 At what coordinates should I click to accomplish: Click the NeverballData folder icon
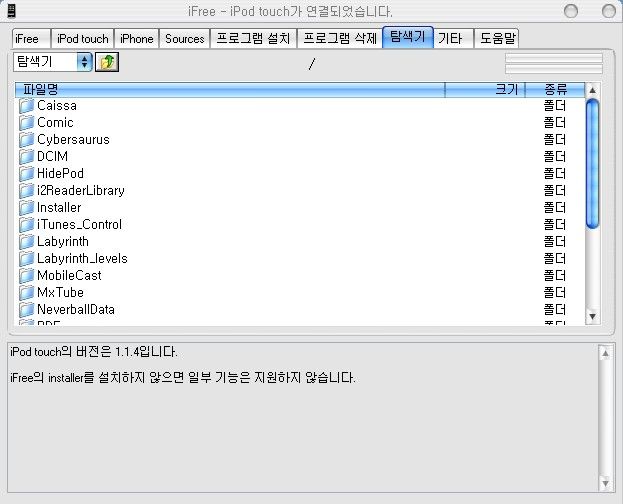(x=27, y=310)
